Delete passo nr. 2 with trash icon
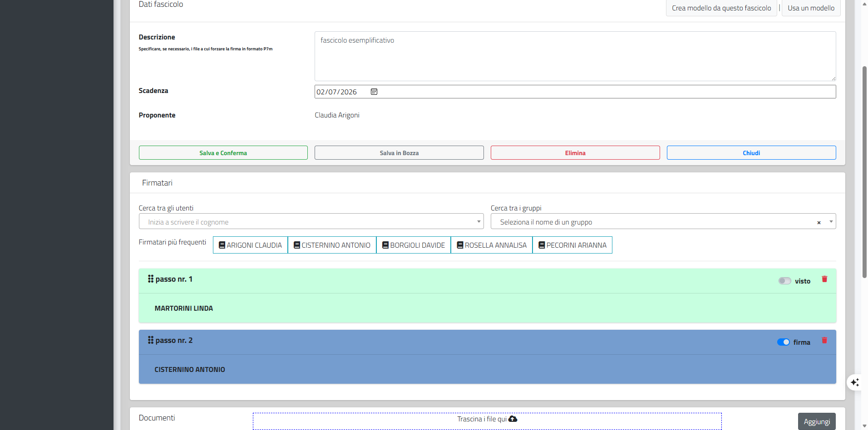The height and width of the screenshot is (430, 868). 824,340
